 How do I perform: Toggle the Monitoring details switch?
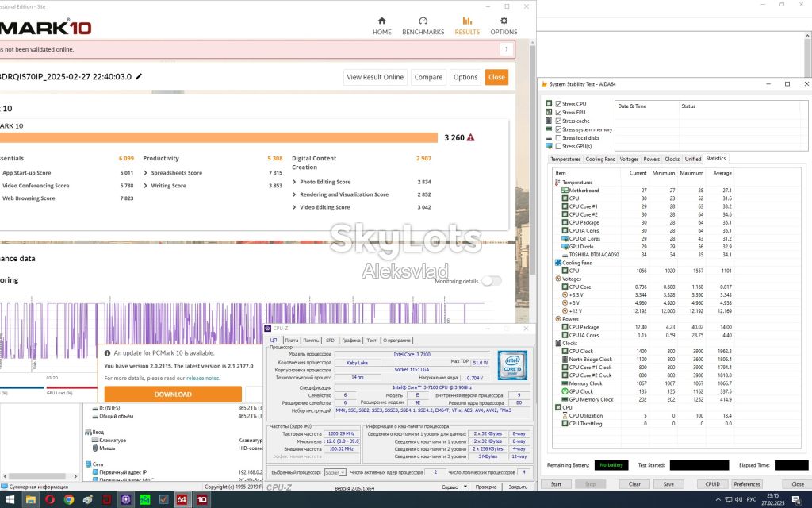click(492, 281)
